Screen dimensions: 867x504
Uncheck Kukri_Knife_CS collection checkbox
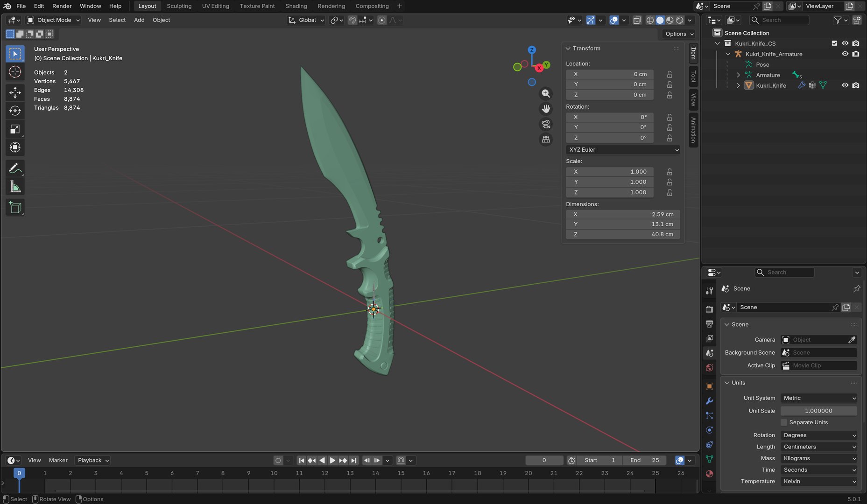[x=834, y=43]
